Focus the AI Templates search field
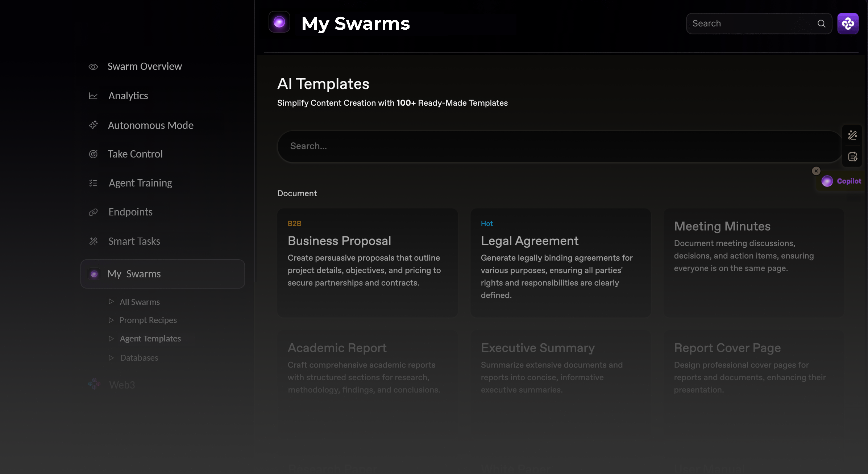 pyautogui.click(x=558, y=146)
